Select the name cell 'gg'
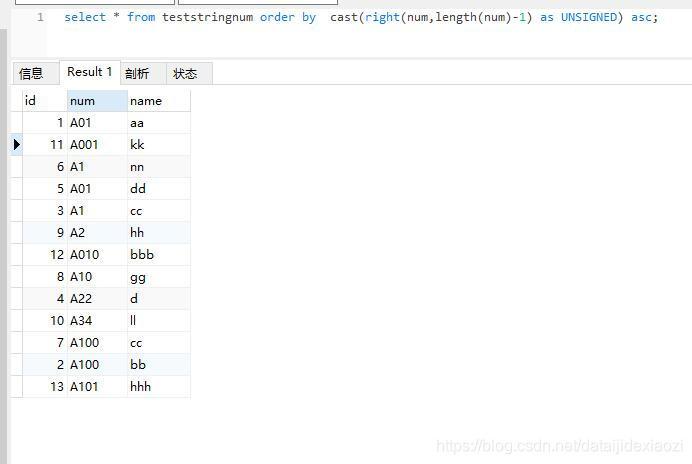This screenshot has height=464, width=692. tap(159, 276)
